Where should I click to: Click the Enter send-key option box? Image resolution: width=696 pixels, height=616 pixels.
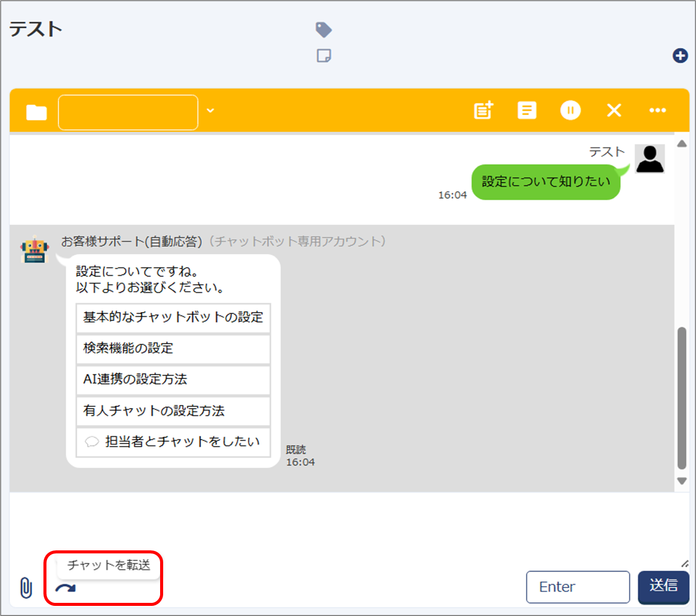coord(578,587)
